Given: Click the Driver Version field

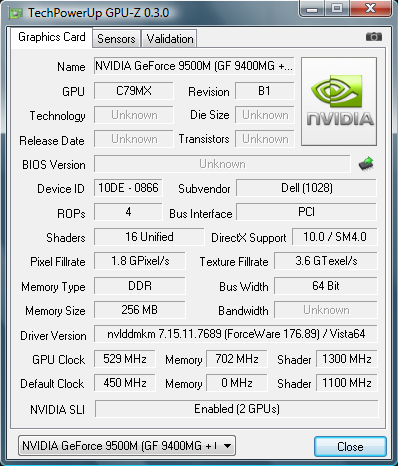Looking at the screenshot, I should coord(236,334).
